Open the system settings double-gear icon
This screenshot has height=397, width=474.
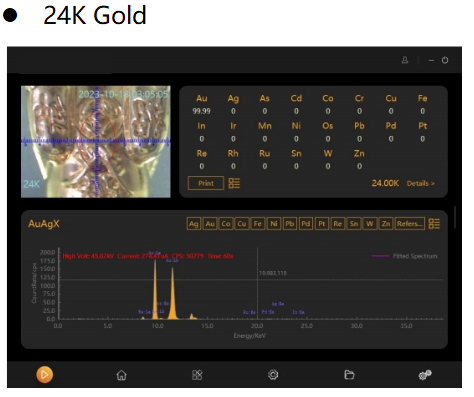click(x=425, y=375)
